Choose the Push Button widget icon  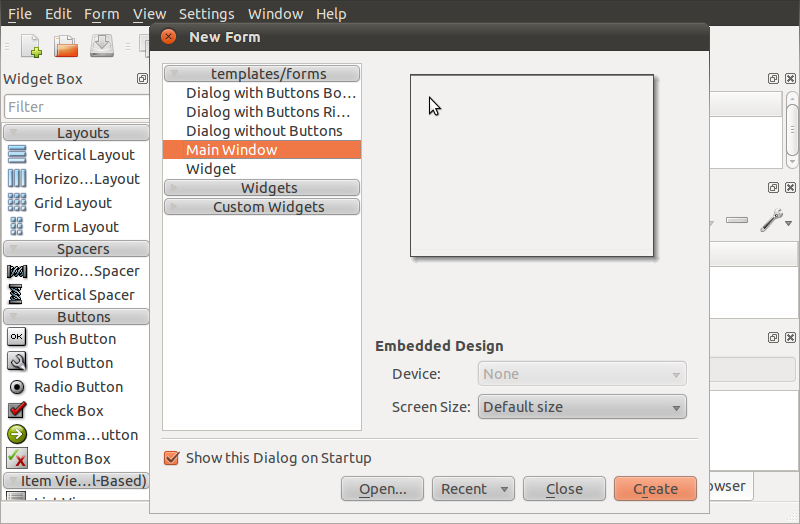(x=17, y=337)
